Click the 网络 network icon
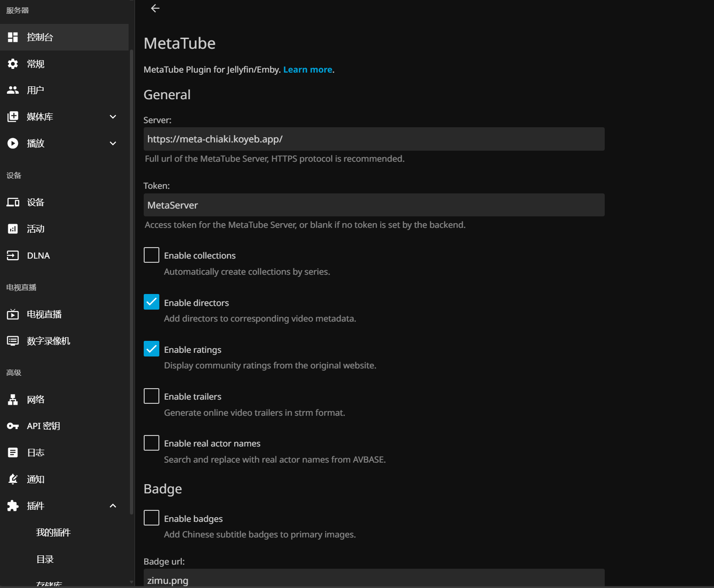The width and height of the screenshot is (714, 588). tap(13, 400)
